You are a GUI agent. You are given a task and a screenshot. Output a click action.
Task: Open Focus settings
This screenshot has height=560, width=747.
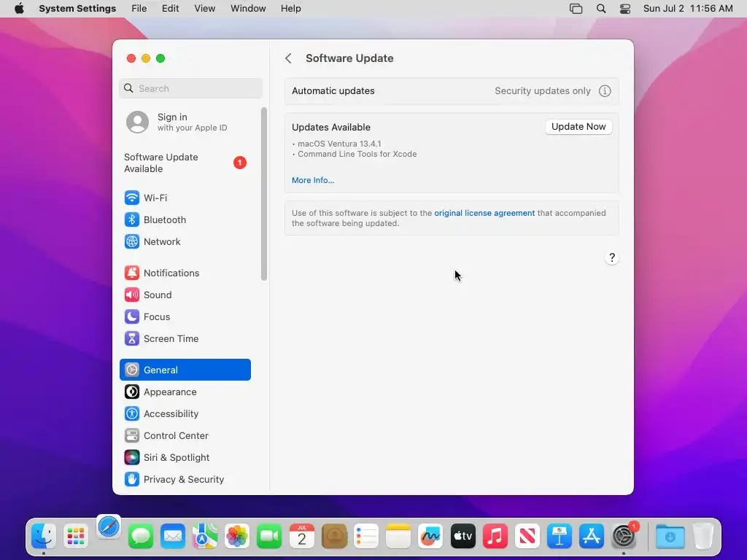point(185,316)
